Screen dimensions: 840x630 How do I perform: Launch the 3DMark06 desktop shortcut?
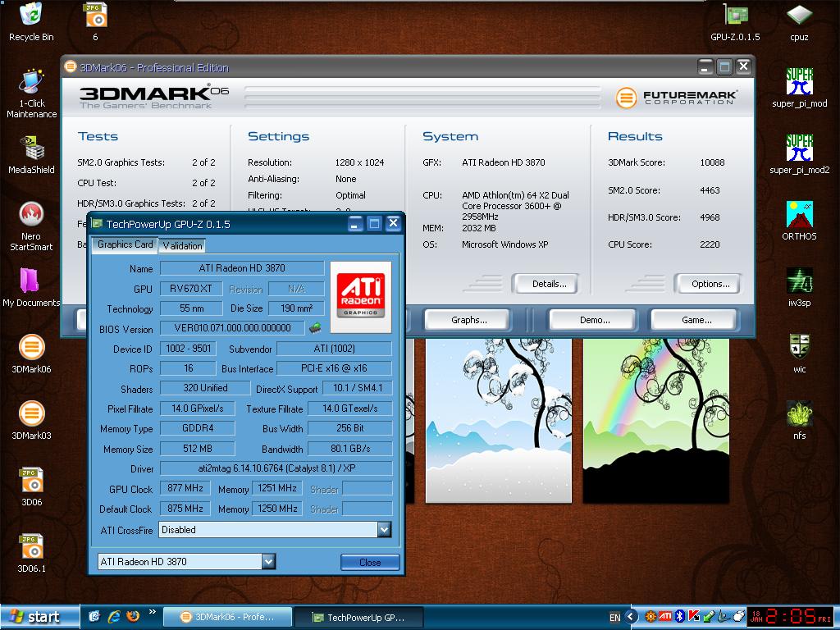tap(31, 354)
